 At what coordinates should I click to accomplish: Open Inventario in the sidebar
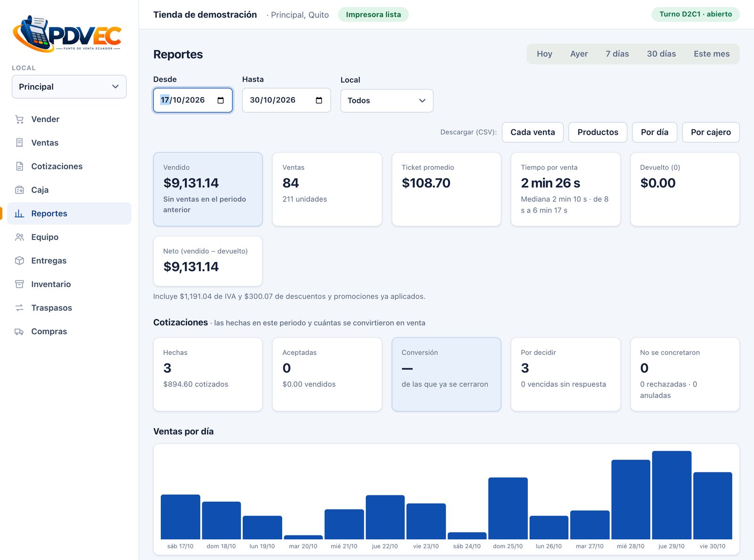click(x=69, y=284)
